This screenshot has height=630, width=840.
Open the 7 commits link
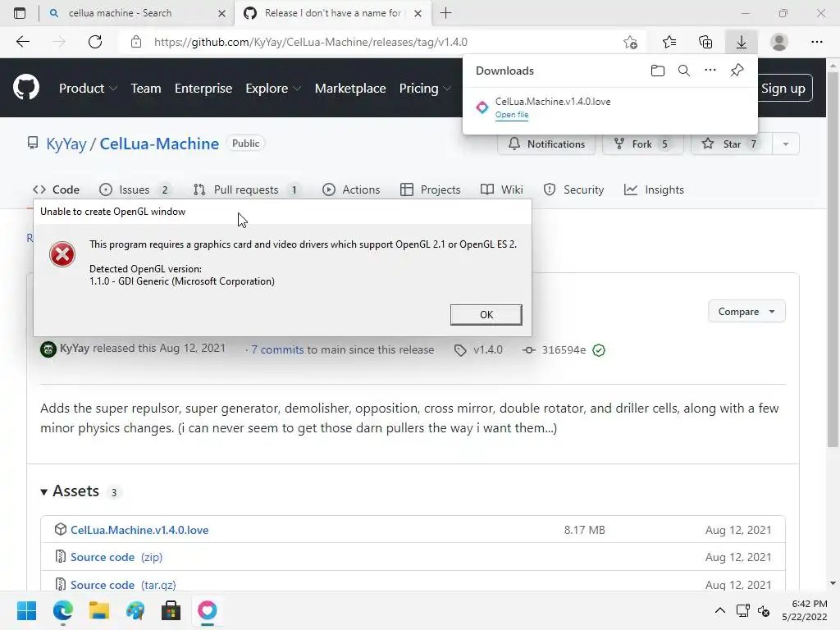[x=277, y=349]
